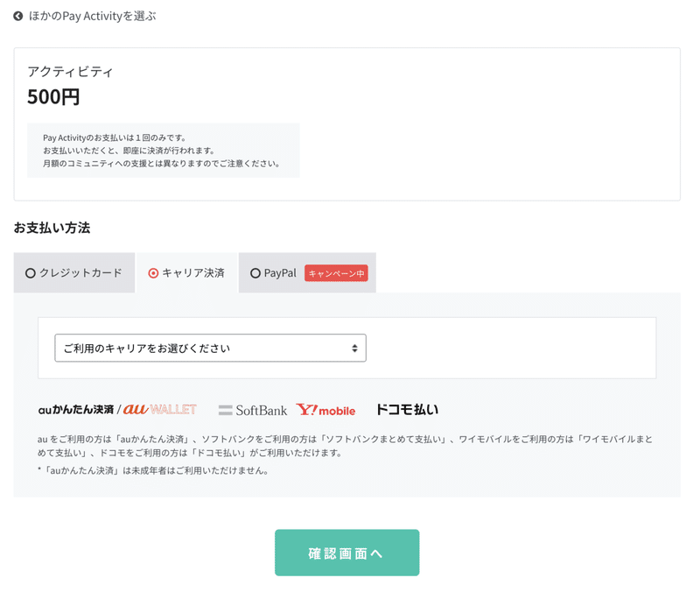Click the Y!mobile carrier logo

[325, 409]
